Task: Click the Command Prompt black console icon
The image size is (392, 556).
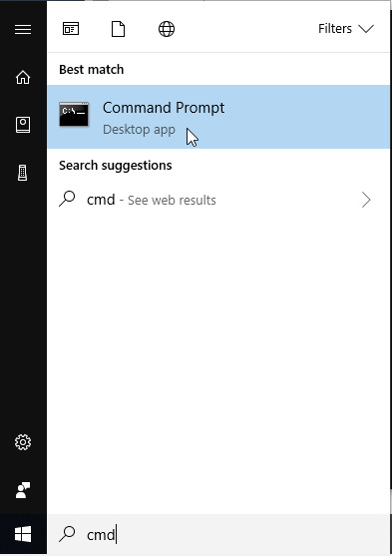Action: [x=74, y=114]
